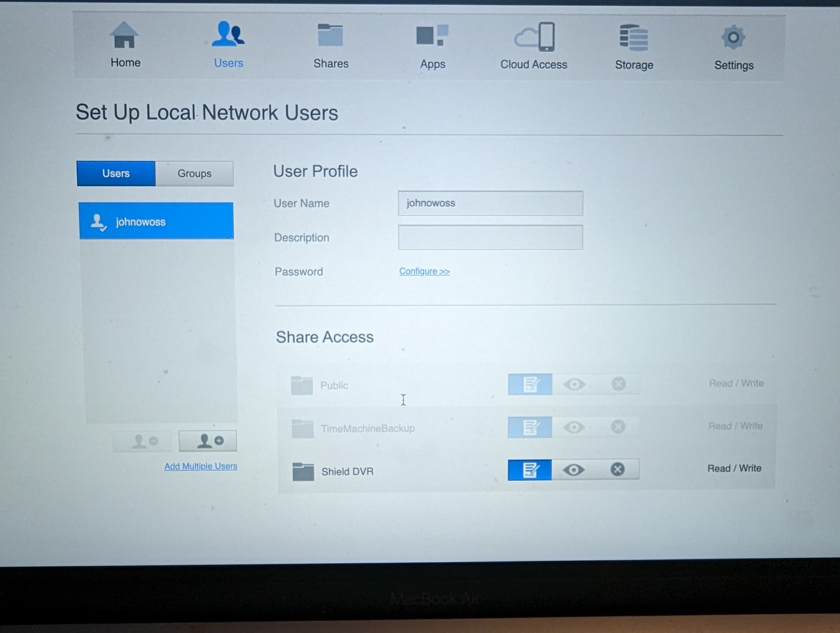Open the Storage drives icon

634,38
